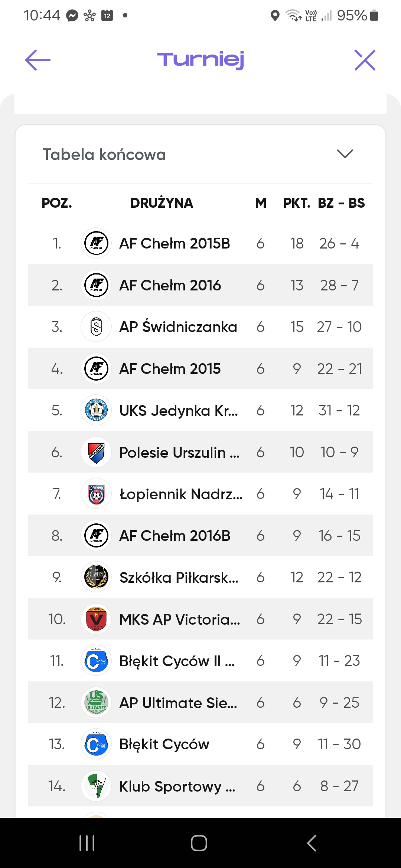Select the Błękit Cyców II row

[200, 661]
